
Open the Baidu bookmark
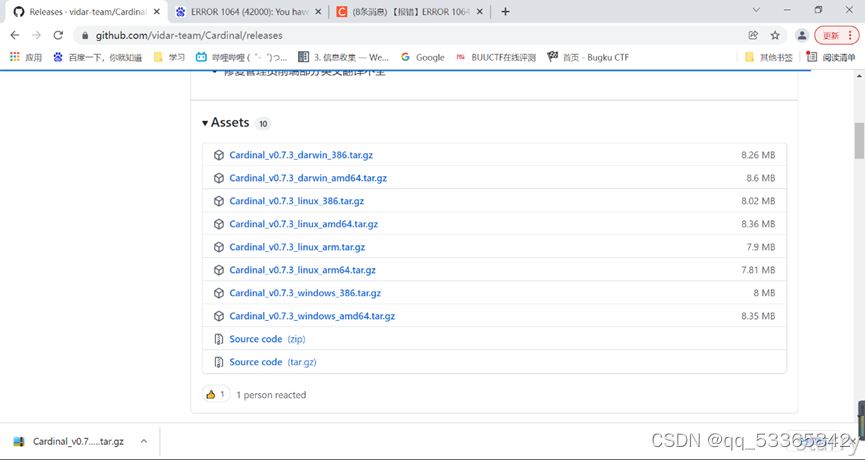(x=98, y=57)
